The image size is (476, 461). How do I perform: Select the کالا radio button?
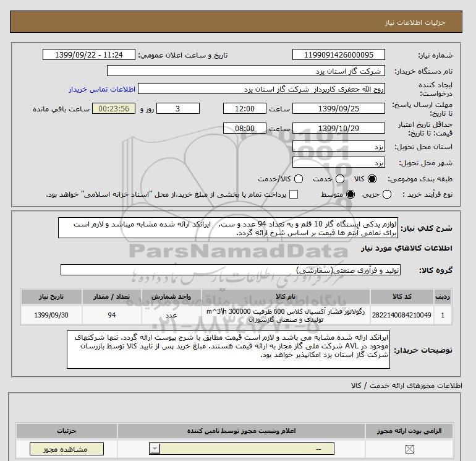click(x=372, y=179)
